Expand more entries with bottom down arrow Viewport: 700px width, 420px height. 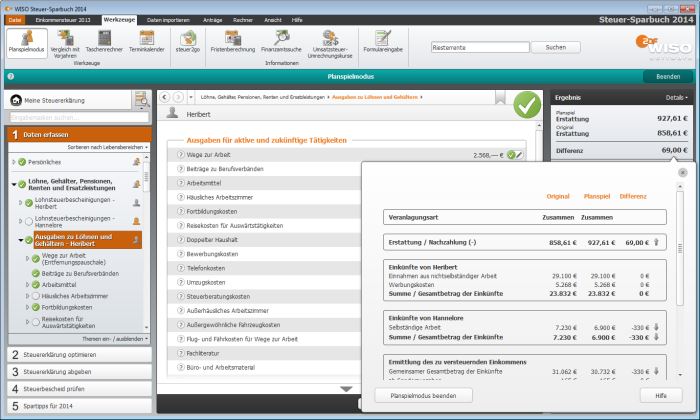[x=346, y=389]
